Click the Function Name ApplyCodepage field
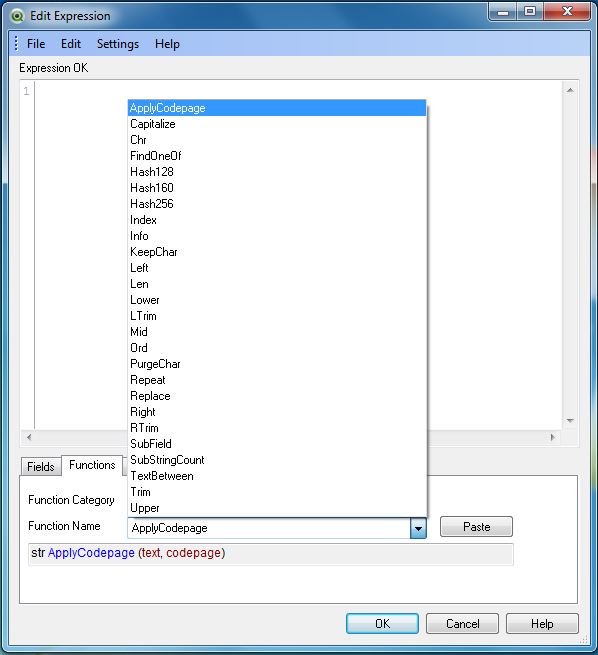598x655 pixels. [x=269, y=528]
